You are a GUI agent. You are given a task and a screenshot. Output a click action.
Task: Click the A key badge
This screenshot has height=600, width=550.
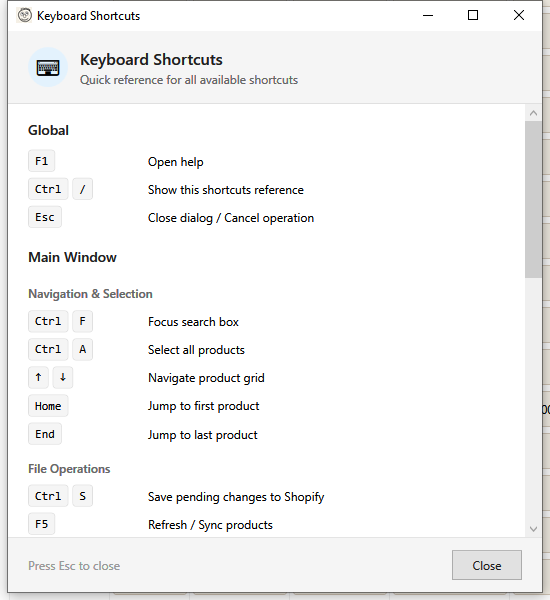pyautogui.click(x=82, y=349)
